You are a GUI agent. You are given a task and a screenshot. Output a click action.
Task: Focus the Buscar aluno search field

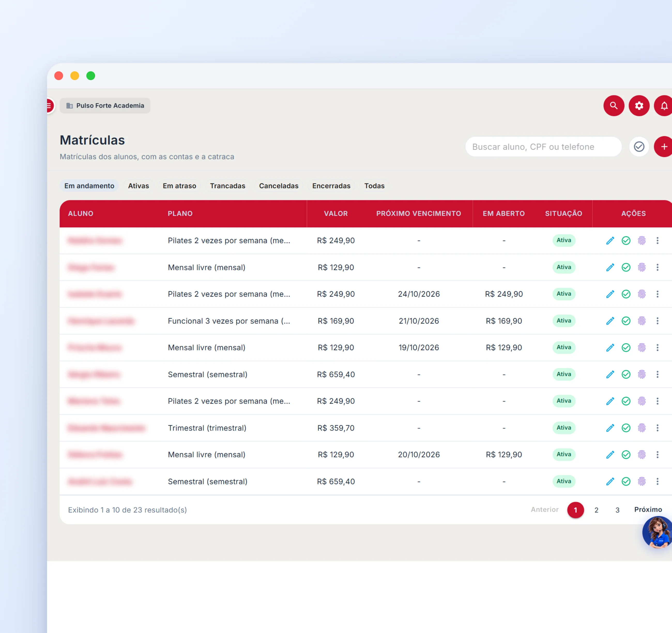[543, 147]
